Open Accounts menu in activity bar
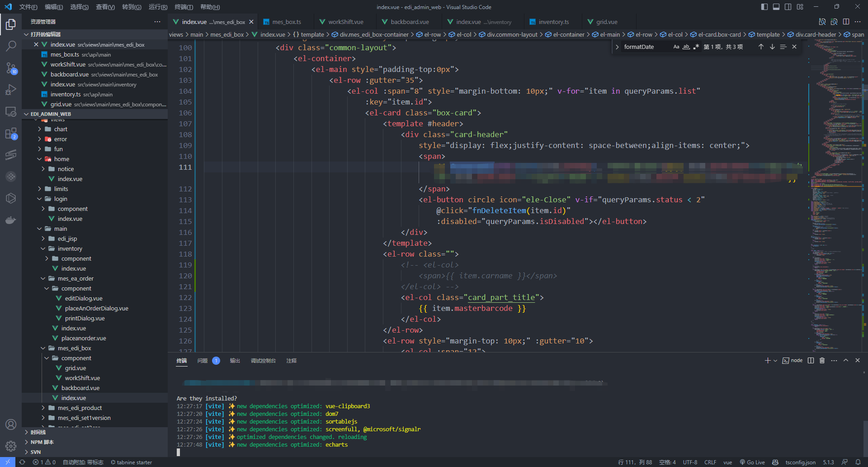This screenshot has height=467, width=868. coord(11,424)
